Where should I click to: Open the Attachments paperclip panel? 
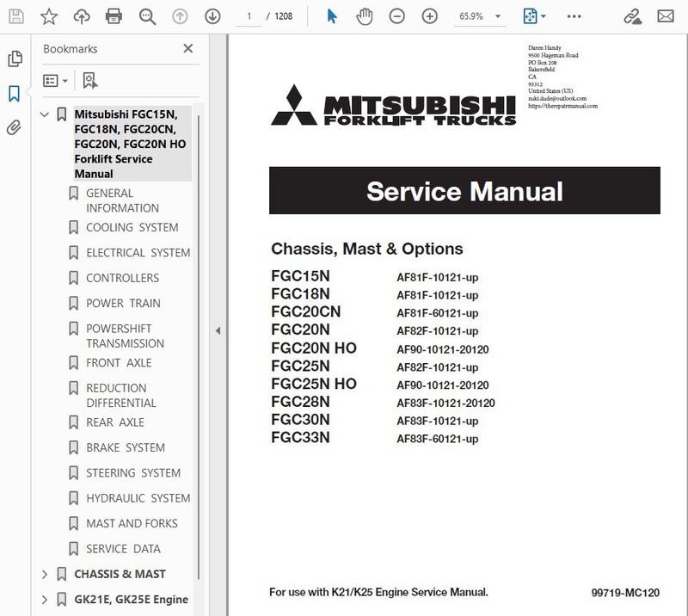[14, 128]
